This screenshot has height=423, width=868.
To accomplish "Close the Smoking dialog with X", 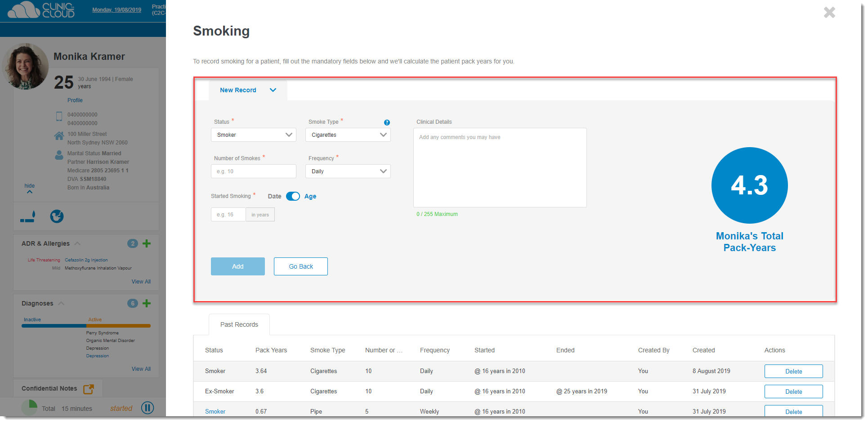I will pos(829,12).
